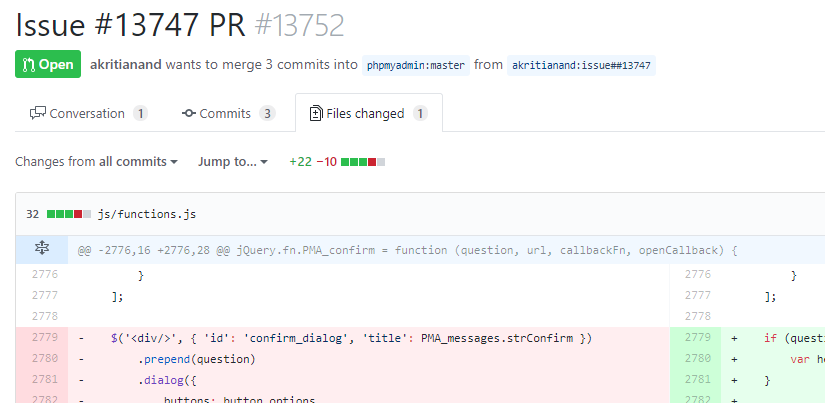Click right-side line number 2781
This screenshot has height=403, width=825.
(698, 379)
